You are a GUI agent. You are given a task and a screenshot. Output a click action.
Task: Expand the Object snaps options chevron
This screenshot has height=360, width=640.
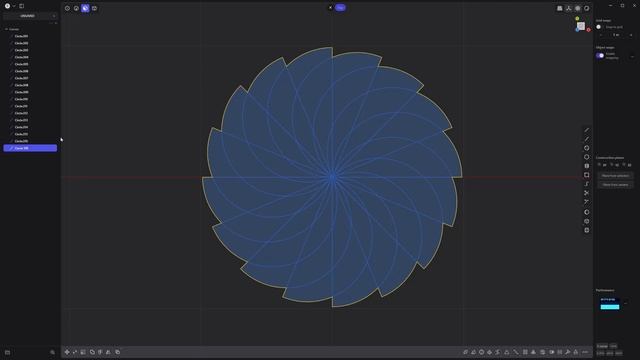pyautogui.click(x=632, y=56)
